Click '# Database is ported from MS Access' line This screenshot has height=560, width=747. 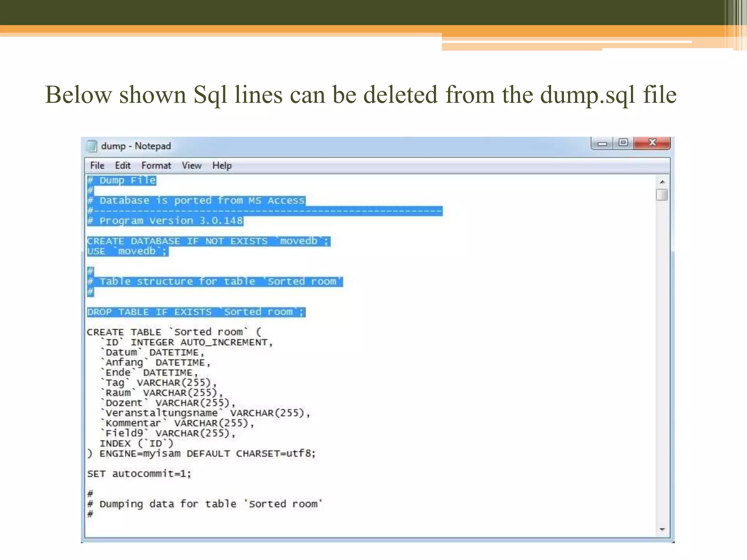point(196,201)
